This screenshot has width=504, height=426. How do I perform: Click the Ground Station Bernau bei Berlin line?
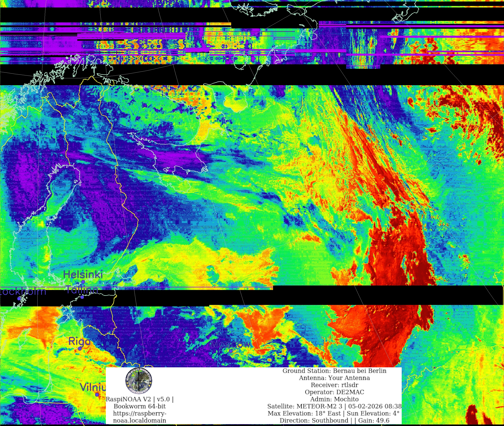[x=334, y=371]
